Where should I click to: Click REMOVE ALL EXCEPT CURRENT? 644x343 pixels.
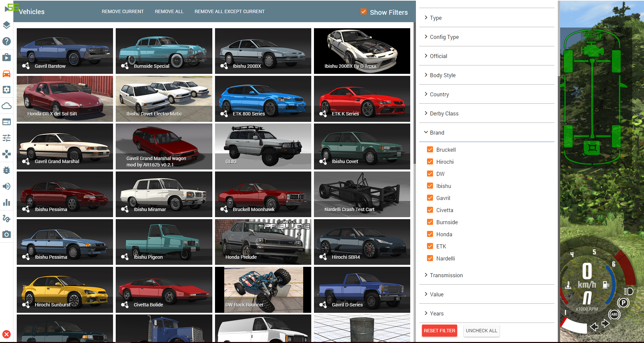coord(229,11)
